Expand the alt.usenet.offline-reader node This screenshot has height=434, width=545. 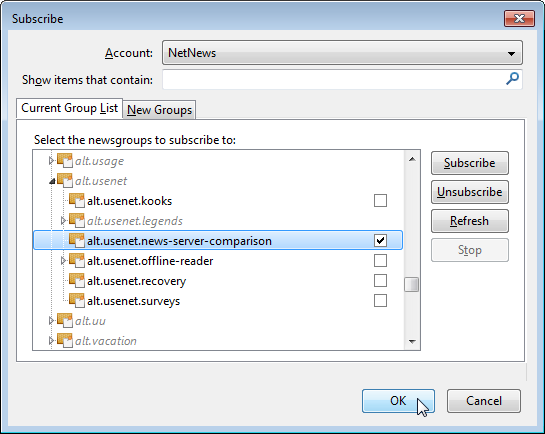[x=63, y=261]
